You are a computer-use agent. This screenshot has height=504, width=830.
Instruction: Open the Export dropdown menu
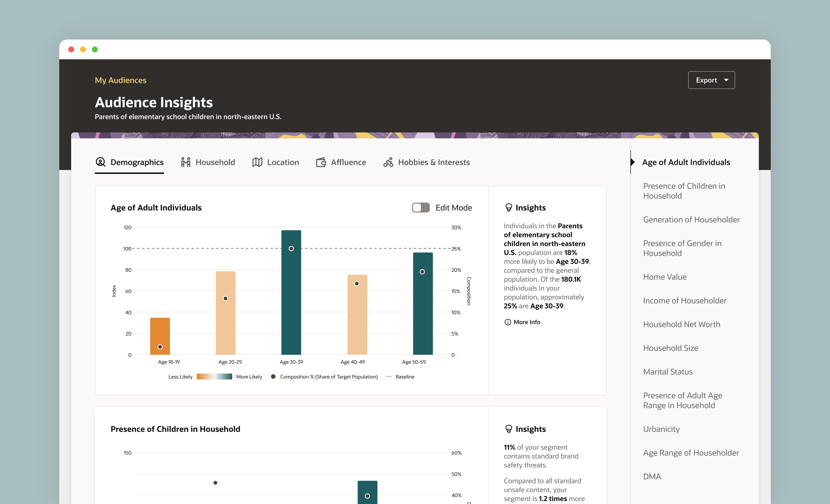coord(711,80)
